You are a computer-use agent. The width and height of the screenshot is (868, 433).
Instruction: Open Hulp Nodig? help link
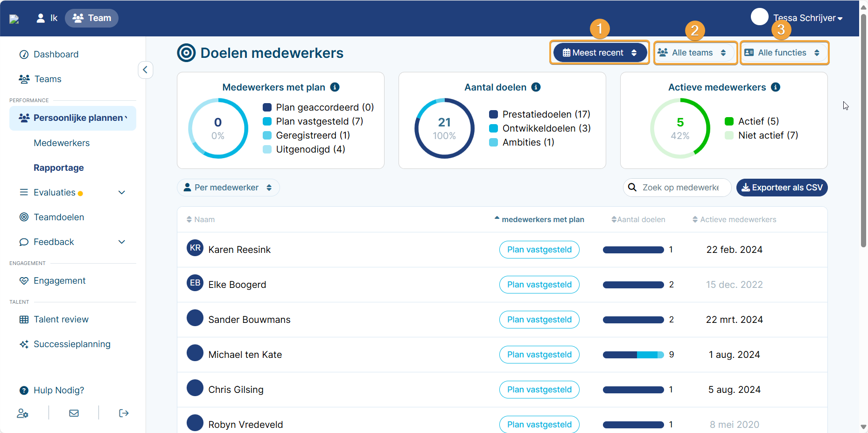click(59, 391)
